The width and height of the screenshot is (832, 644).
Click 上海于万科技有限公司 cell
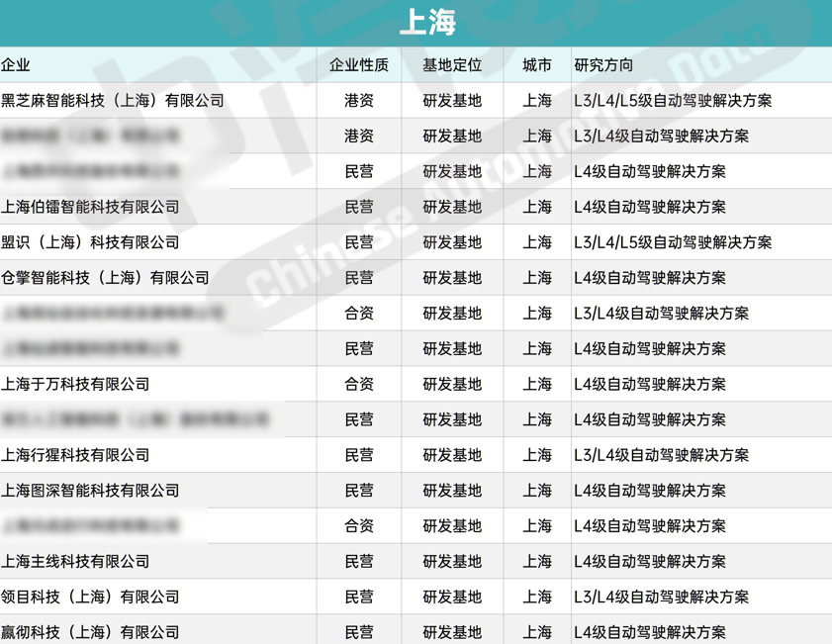pos(75,384)
